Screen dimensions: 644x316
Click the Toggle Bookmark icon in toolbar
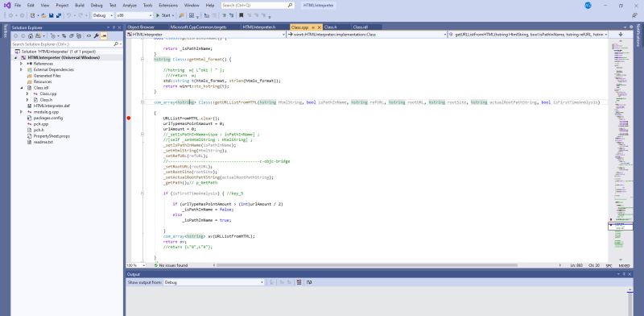(241, 15)
